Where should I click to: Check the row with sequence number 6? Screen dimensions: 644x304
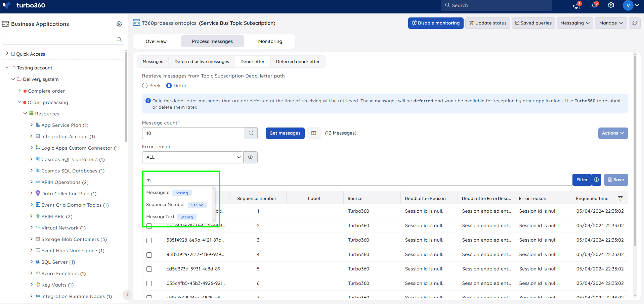[149, 284]
